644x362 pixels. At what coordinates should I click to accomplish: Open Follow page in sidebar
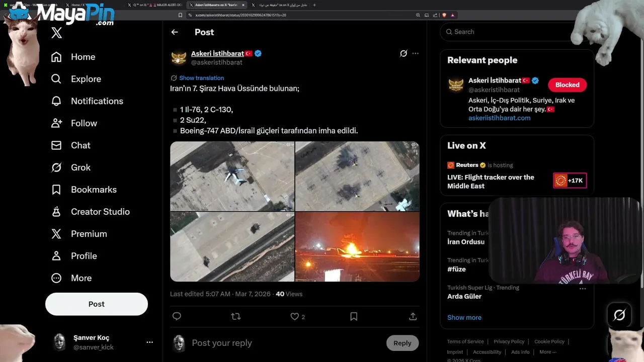tap(74, 123)
